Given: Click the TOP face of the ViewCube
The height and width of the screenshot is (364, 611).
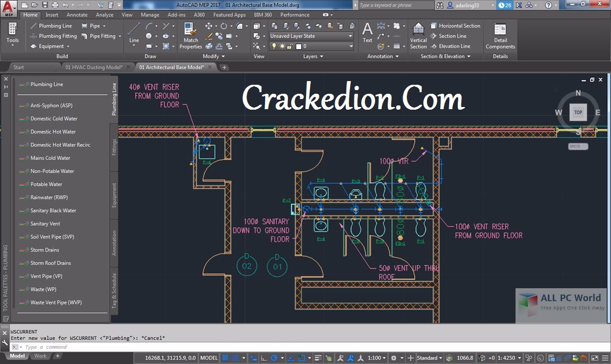Looking at the screenshot, I should 578,112.
